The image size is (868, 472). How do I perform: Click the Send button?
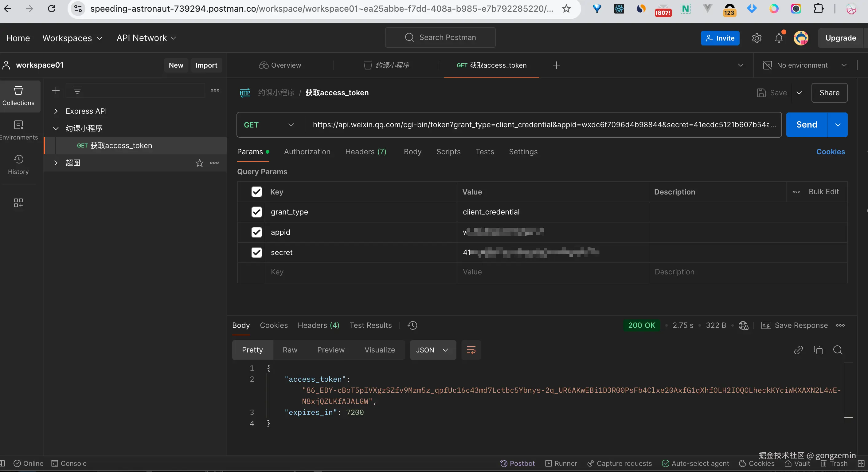[x=806, y=125]
